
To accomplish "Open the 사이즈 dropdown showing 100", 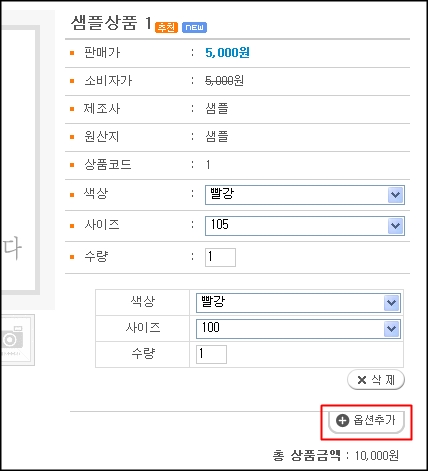I will click(298, 329).
